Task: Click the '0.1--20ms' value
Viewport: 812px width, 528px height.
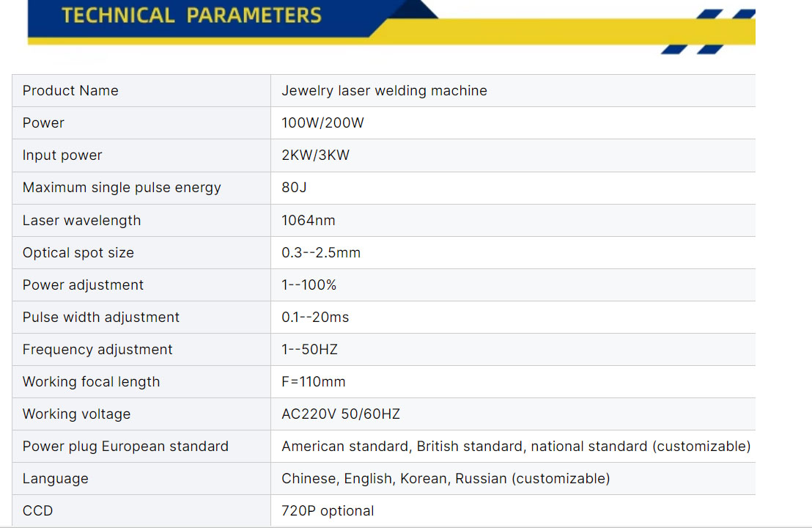Action: click(x=315, y=317)
